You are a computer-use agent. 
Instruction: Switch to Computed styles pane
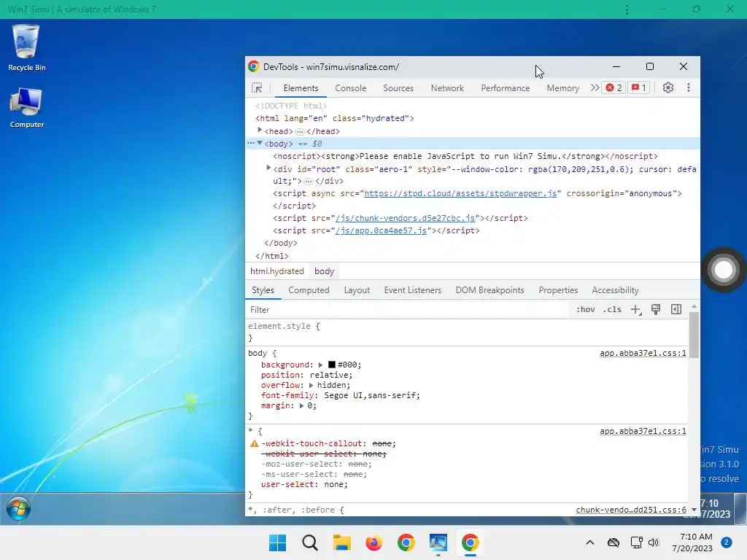[309, 290]
